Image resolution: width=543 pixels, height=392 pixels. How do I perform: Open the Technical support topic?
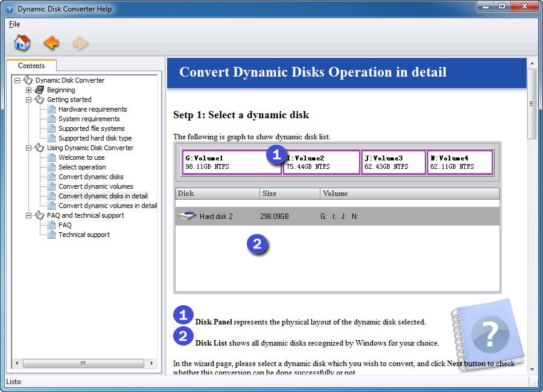[84, 235]
